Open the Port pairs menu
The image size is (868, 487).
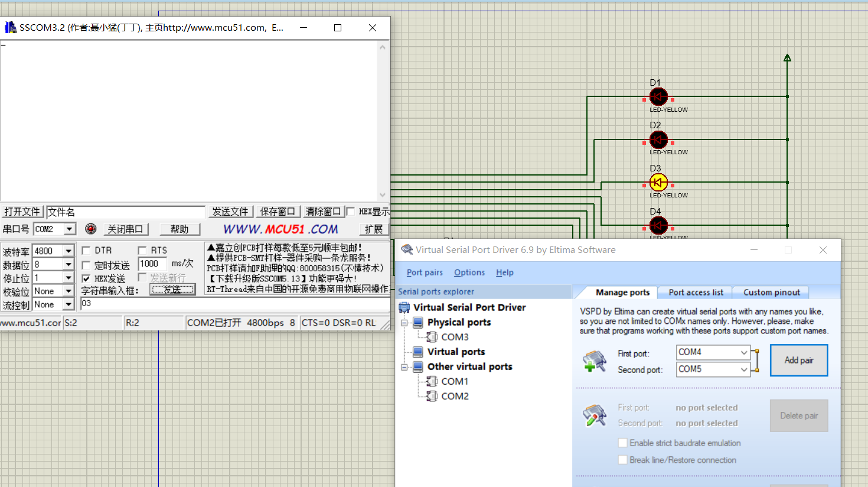coord(425,272)
